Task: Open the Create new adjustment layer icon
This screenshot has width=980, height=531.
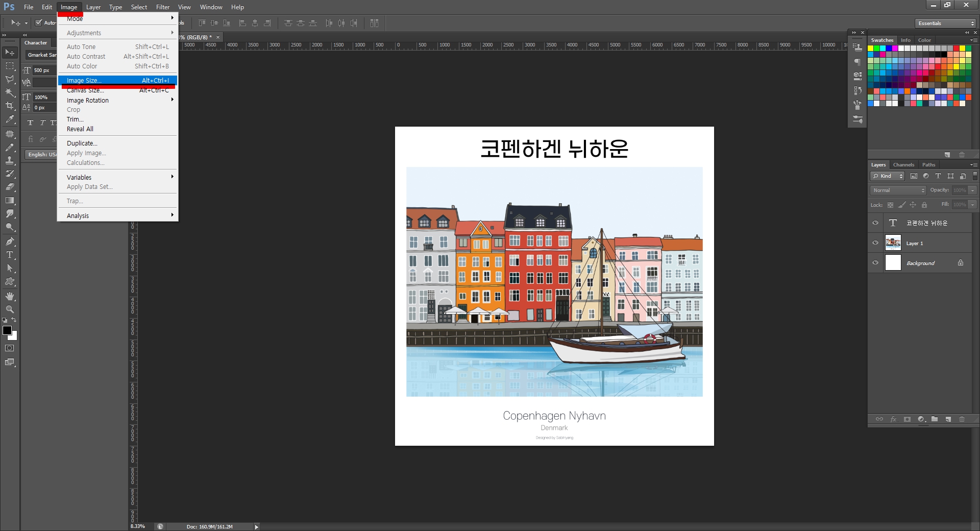Action: coord(921,419)
